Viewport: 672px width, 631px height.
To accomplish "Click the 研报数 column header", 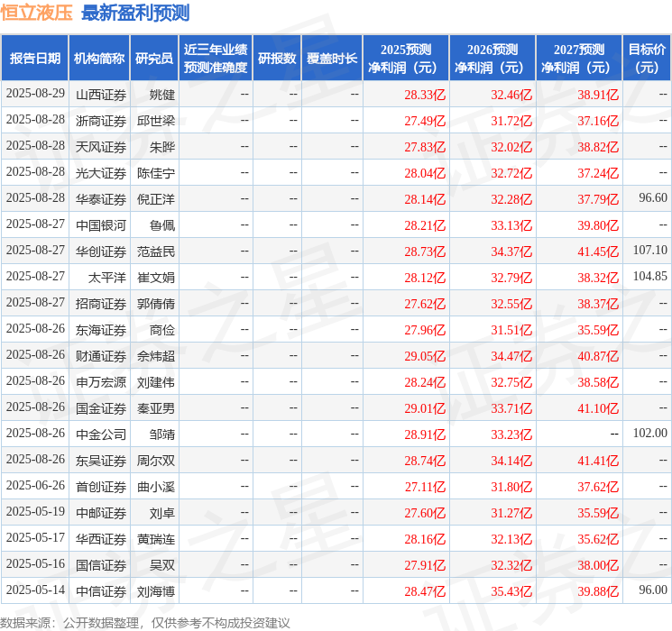I will pos(277,59).
